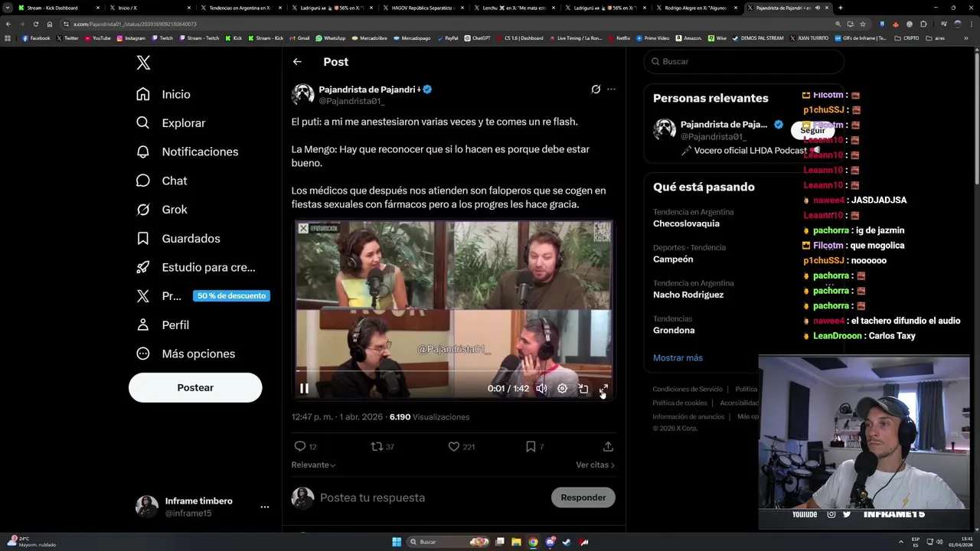Open Perfil in the sidebar
This screenshot has height=551, width=980.
pos(162,325)
